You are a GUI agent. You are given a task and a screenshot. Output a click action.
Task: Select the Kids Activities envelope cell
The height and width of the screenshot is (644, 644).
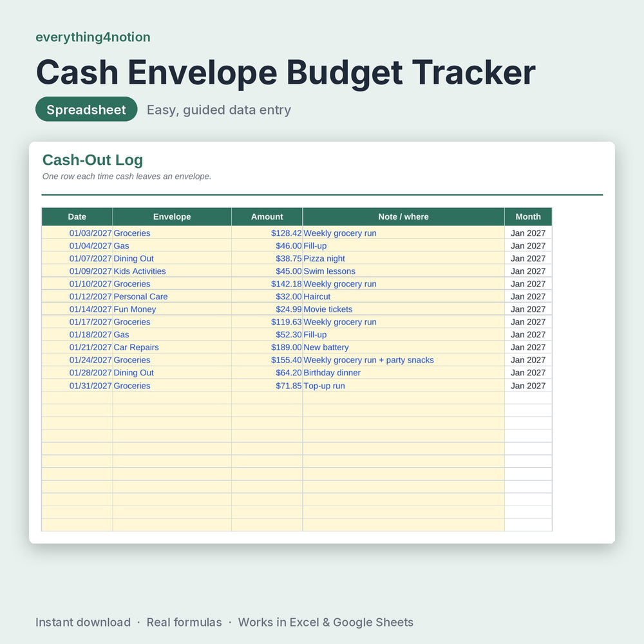[172, 271]
